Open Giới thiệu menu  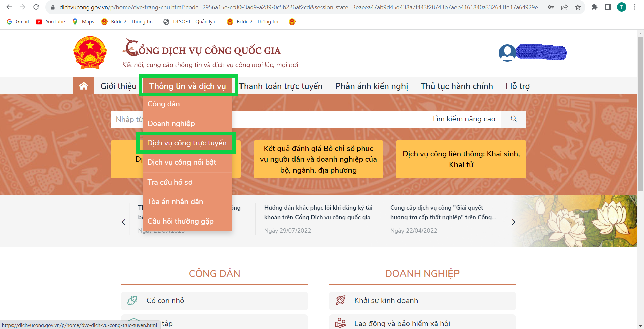[x=118, y=86]
